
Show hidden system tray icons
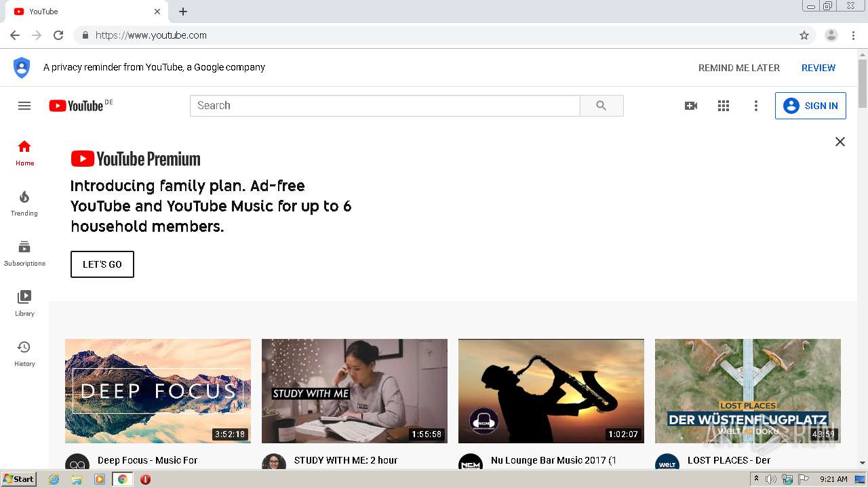pyautogui.click(x=756, y=479)
